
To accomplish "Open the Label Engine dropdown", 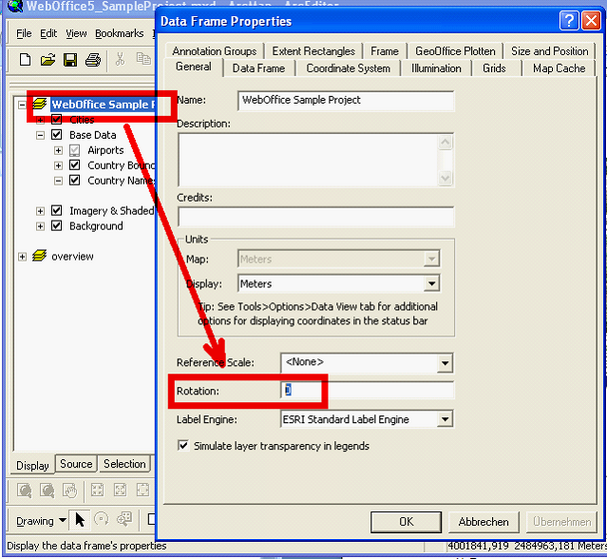I will pos(445,419).
